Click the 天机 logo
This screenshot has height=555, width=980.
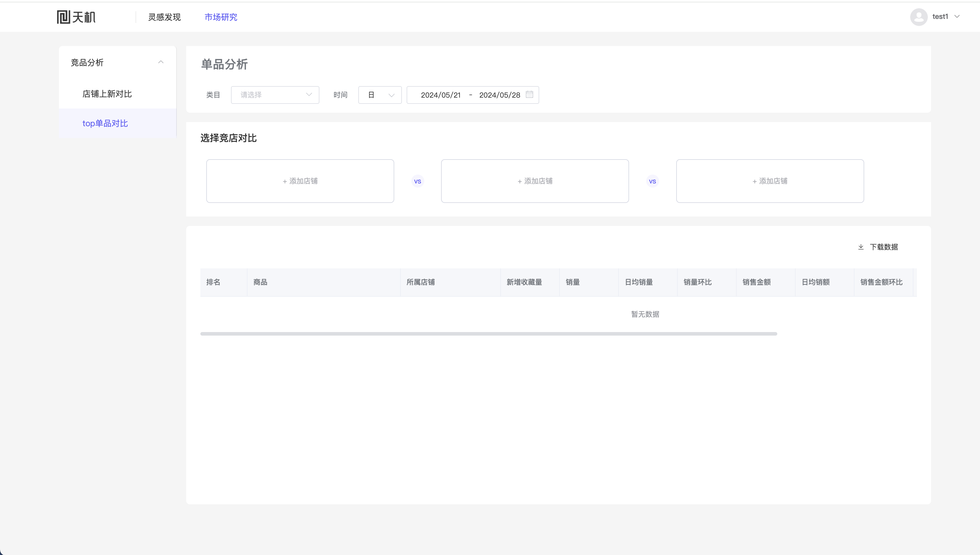[76, 17]
